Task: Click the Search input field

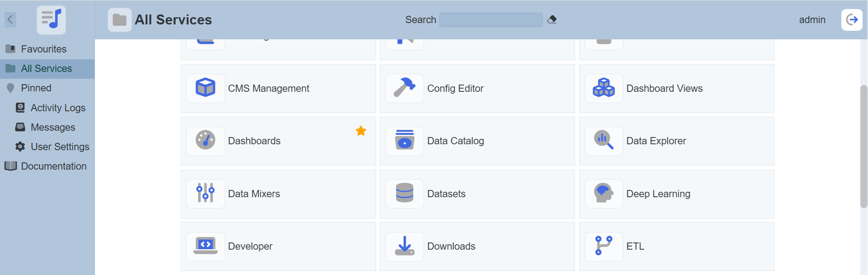Action: click(x=491, y=20)
